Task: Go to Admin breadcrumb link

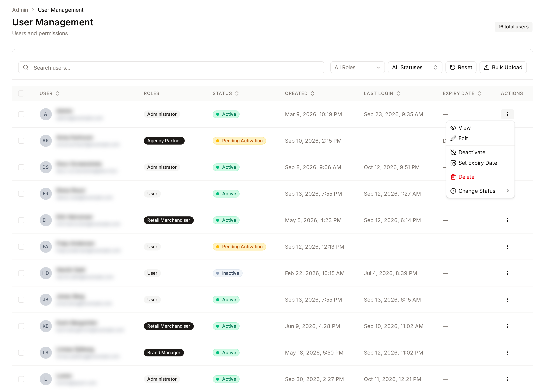Action: (20, 10)
